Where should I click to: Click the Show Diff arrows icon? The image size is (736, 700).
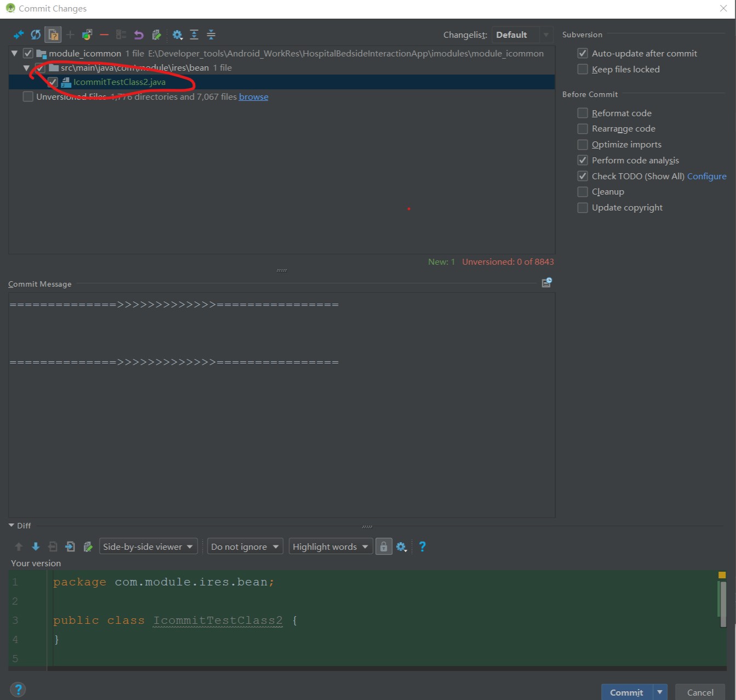[x=19, y=35]
